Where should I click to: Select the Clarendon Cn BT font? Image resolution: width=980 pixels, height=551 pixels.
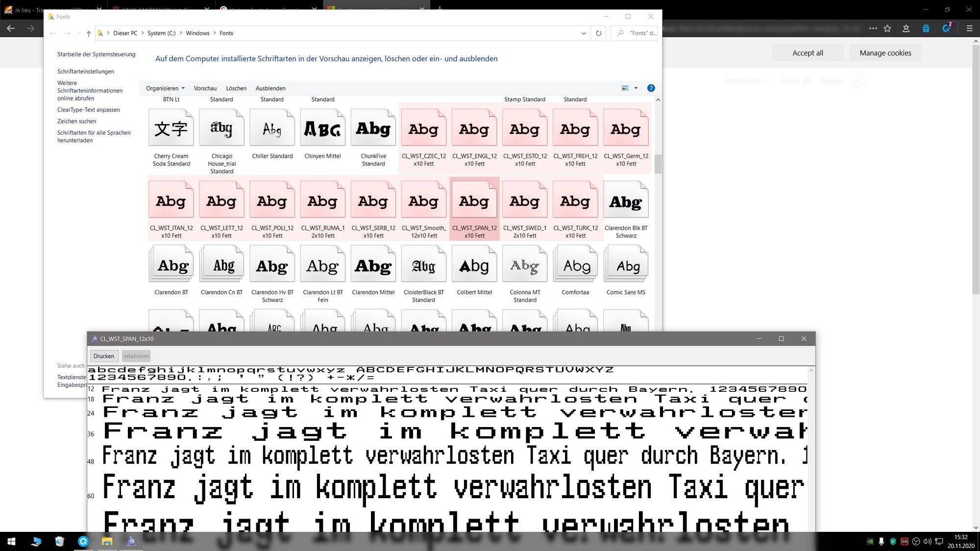pos(221,264)
